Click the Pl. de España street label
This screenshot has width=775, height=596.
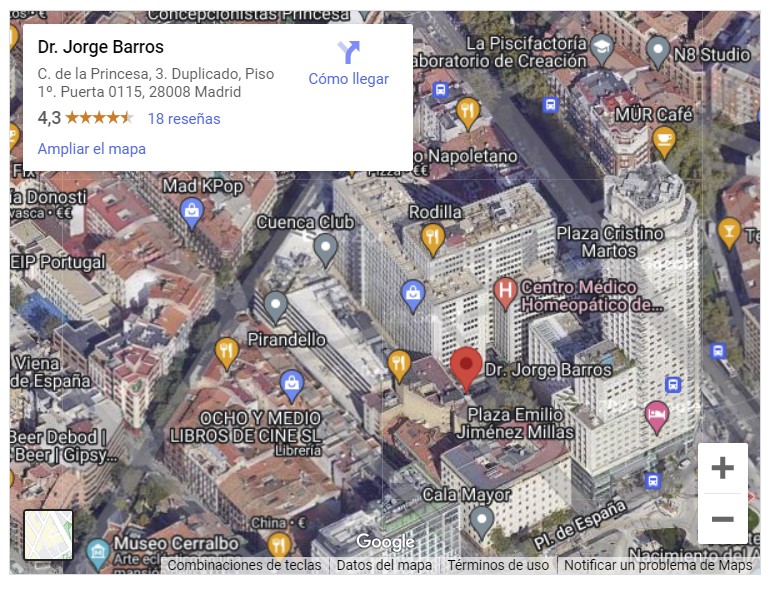pyautogui.click(x=580, y=525)
